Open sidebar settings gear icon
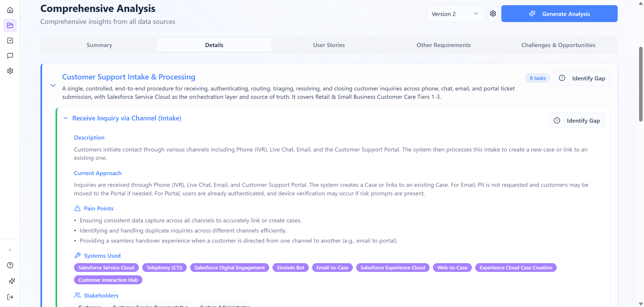The image size is (644, 307). [10, 71]
